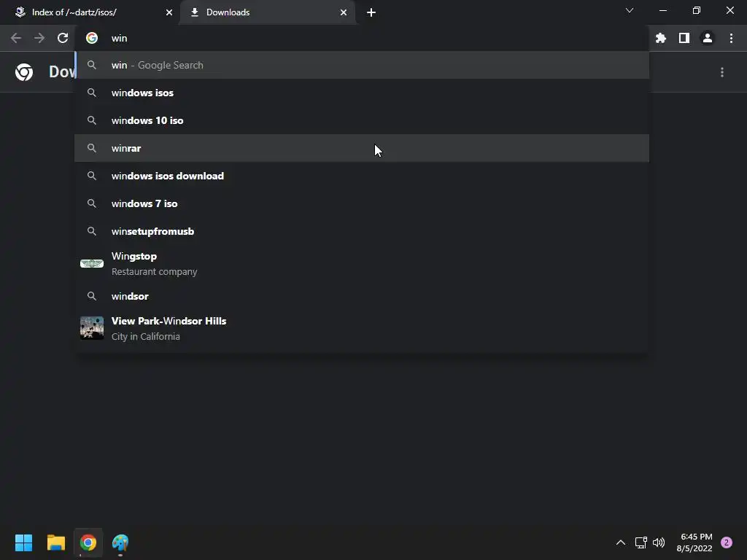Viewport: 747px width, 560px height.
Task: Close the Downloads tab
Action: [x=344, y=12]
